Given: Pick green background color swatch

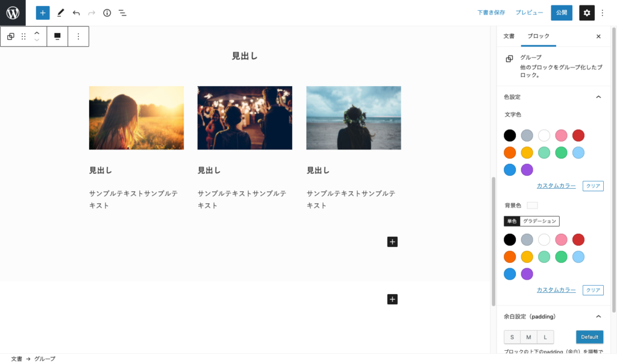Looking at the screenshot, I should [561, 257].
